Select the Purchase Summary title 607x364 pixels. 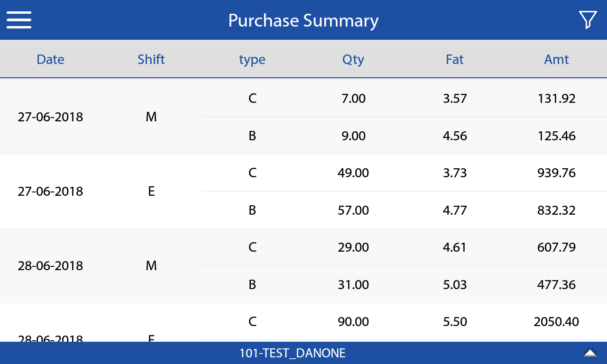(303, 20)
